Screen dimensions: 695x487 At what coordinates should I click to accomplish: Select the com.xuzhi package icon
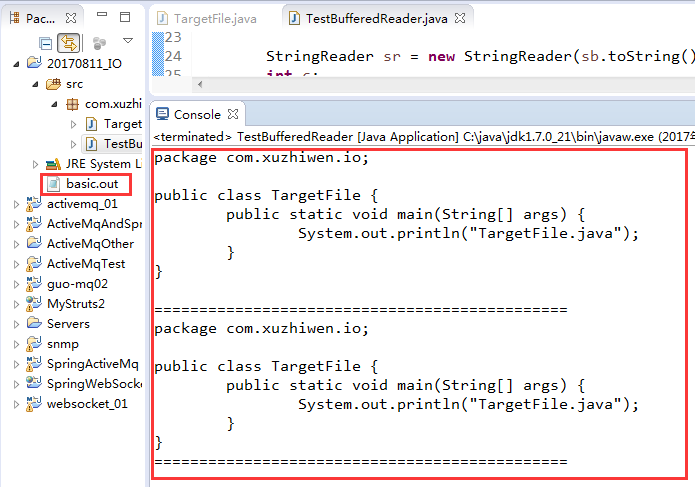(72, 104)
